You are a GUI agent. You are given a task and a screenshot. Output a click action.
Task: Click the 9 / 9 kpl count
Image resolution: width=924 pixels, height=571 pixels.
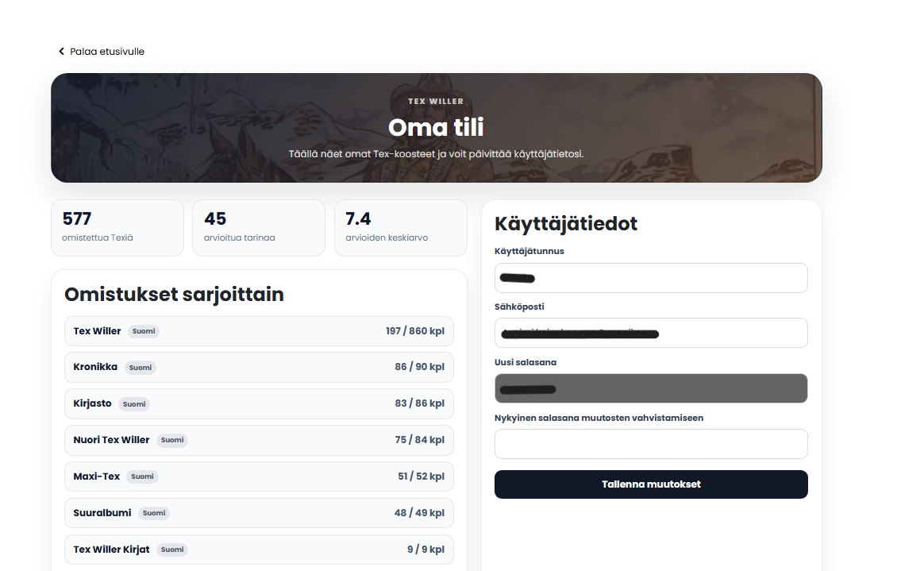tap(425, 550)
